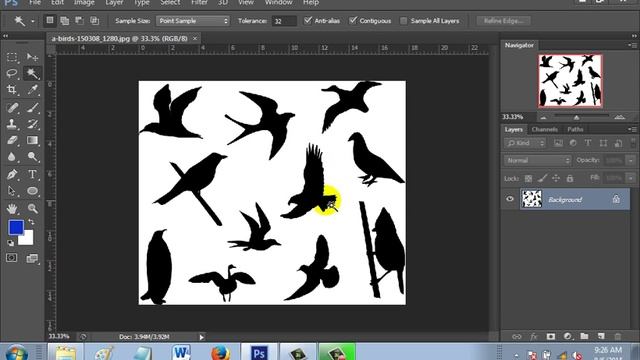Screen dimensions: 640x360
Task: Hide the Background layer with eye icon
Action: point(510,199)
